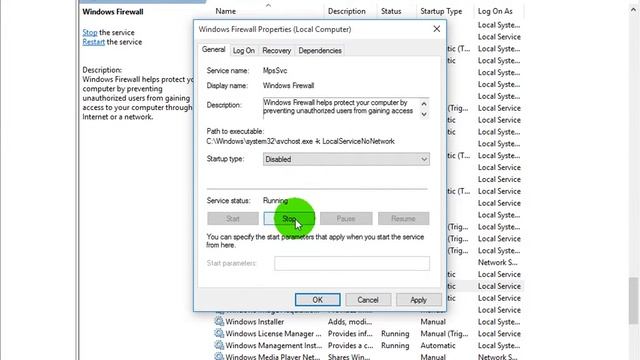Open the Log On tab
Viewport: 640px width, 360px height.
tap(244, 51)
